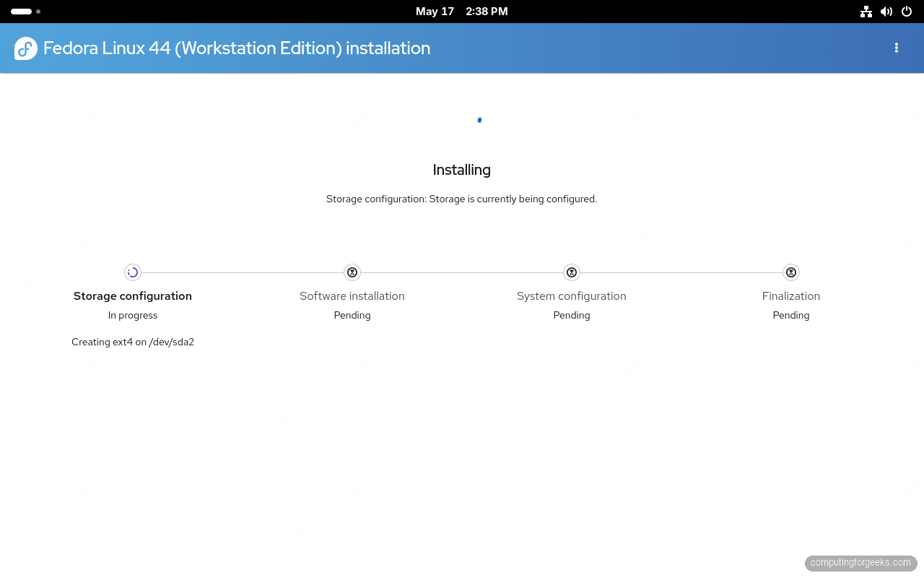Image resolution: width=924 pixels, height=578 pixels.
Task: Click the 'Finalization' step label
Action: 791,296
